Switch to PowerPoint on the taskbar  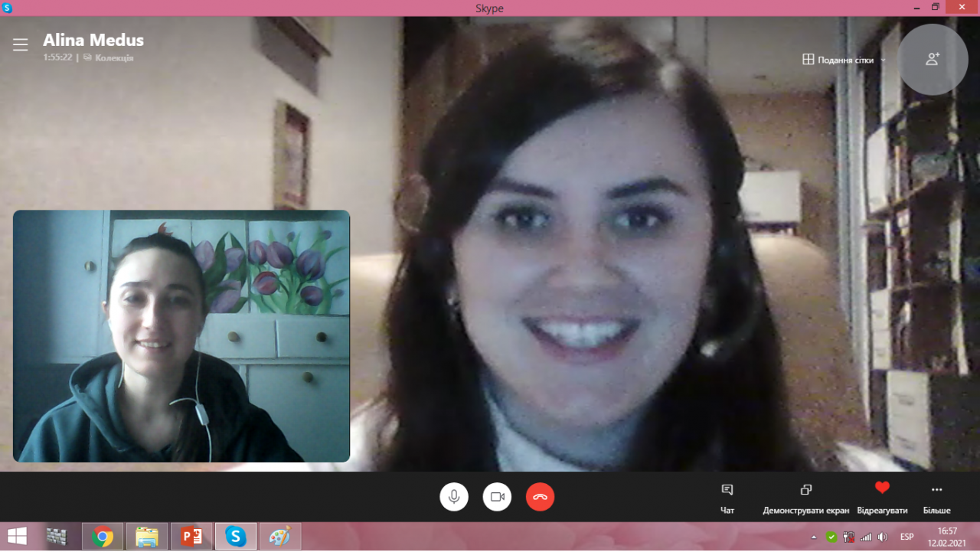tap(191, 537)
